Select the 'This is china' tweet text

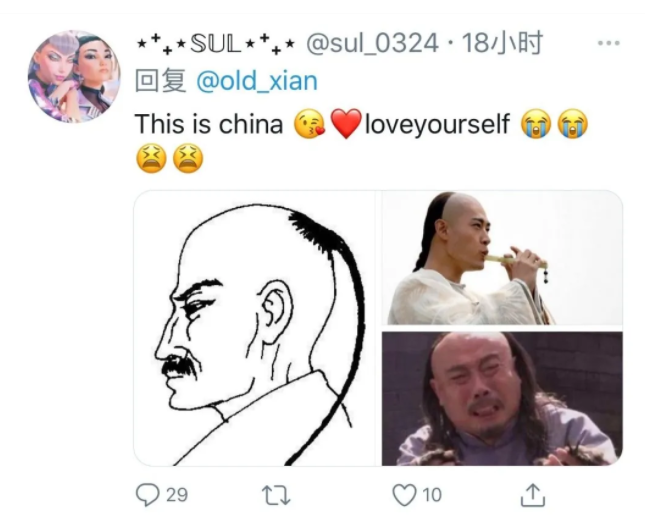(x=209, y=124)
